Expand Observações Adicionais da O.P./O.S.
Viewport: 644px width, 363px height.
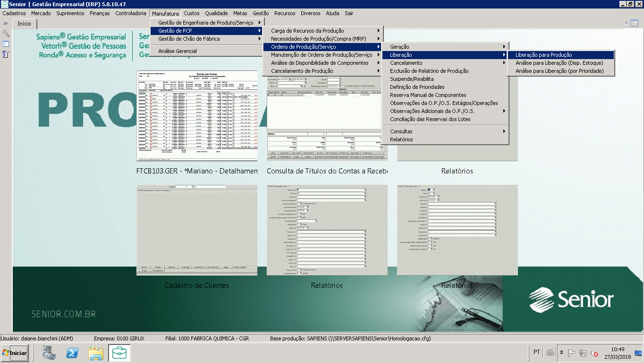[445, 111]
